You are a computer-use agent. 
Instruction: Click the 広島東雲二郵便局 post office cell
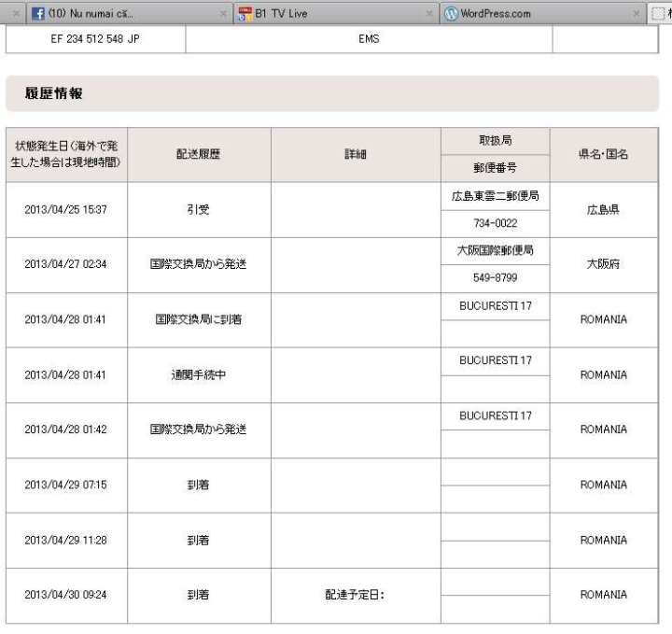pyautogui.click(x=495, y=196)
